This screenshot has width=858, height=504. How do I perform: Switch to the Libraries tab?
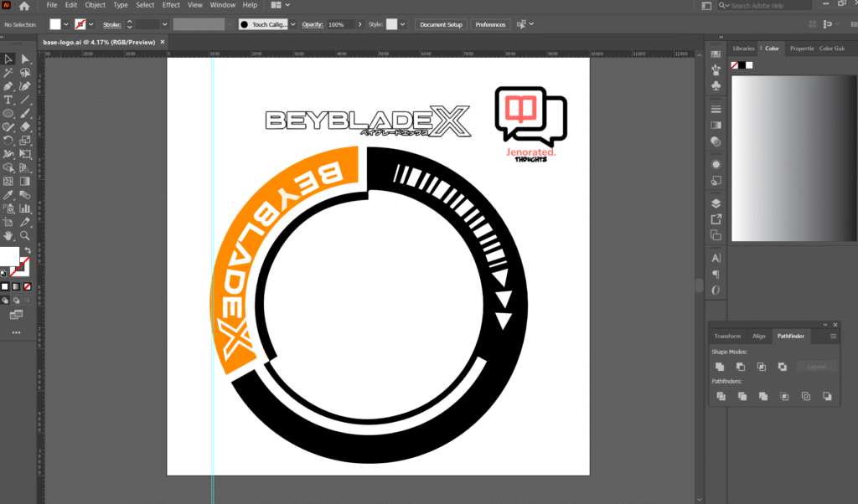744,49
